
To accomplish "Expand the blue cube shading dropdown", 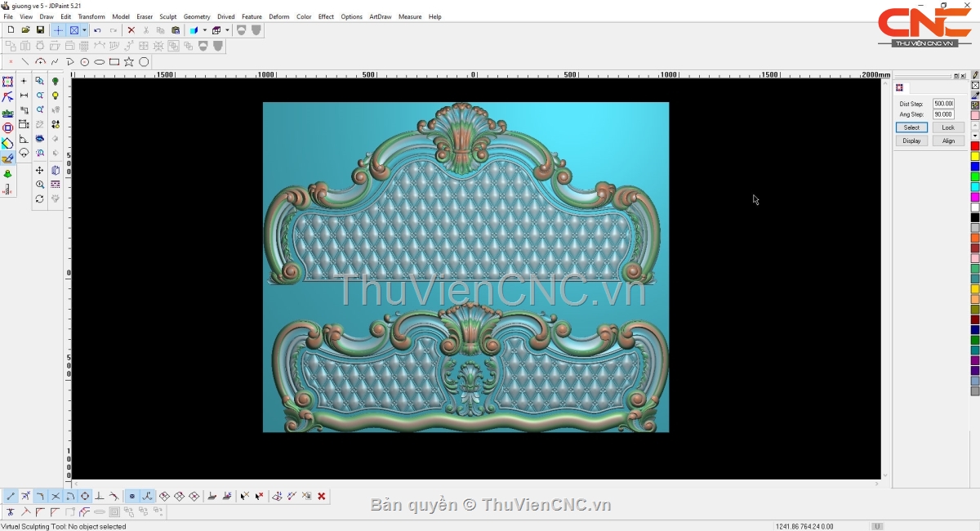I will (x=204, y=30).
